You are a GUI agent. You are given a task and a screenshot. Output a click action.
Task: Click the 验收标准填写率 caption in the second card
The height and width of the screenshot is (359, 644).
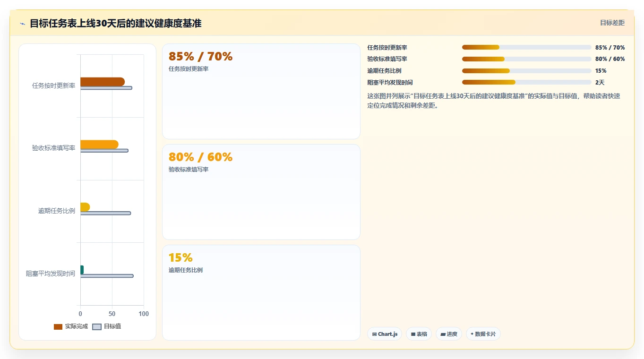[189, 169]
